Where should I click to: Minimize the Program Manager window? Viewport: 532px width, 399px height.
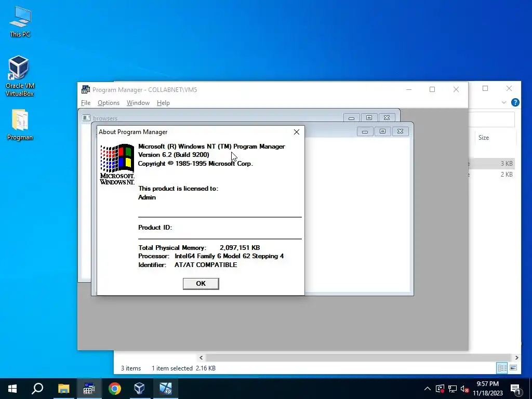(x=409, y=89)
